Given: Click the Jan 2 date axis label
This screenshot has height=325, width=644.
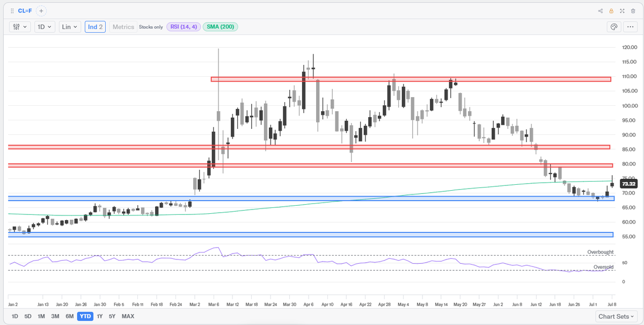Looking at the screenshot, I should click(13, 304).
